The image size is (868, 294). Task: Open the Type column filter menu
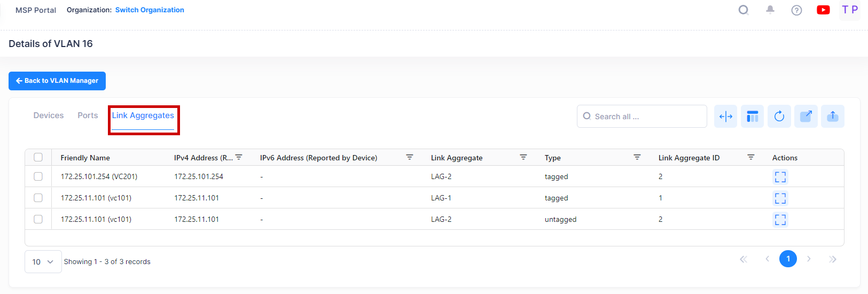point(637,157)
